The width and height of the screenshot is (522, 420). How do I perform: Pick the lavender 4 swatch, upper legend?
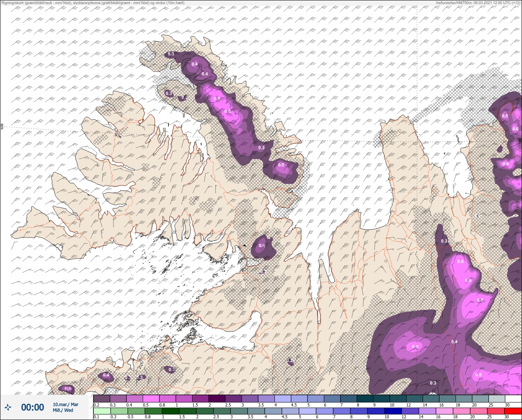point(283,398)
